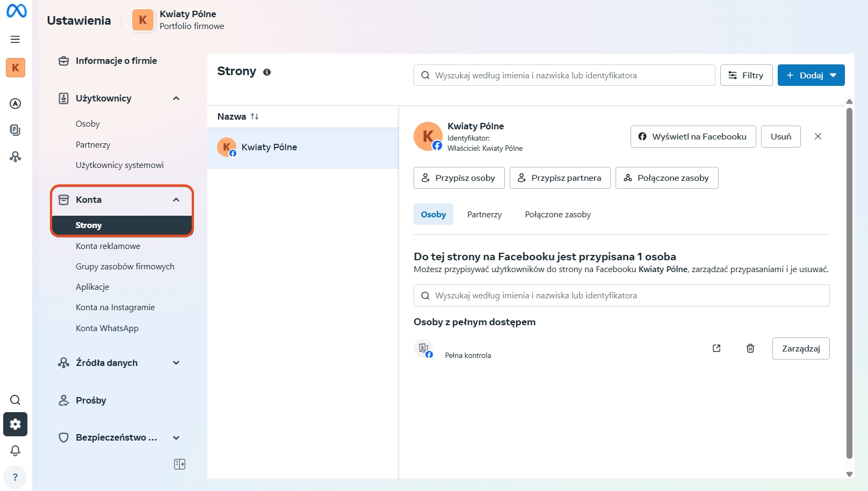Open external link icon for Pełna kontrola user
This screenshot has width=868, height=491.
coord(717,348)
